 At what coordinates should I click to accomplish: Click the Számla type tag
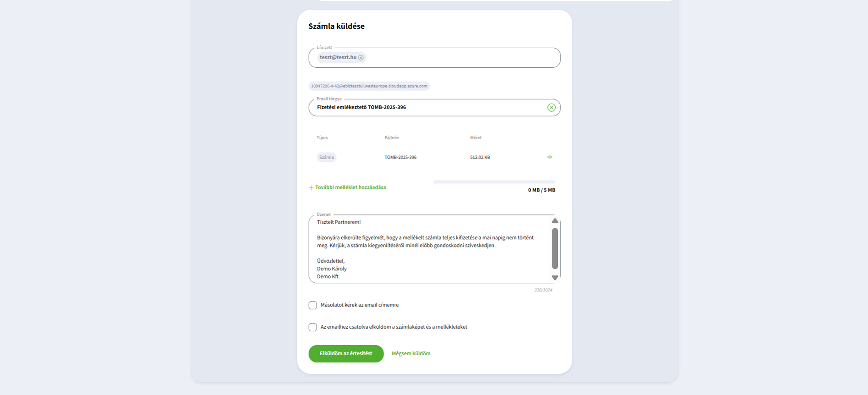(327, 157)
